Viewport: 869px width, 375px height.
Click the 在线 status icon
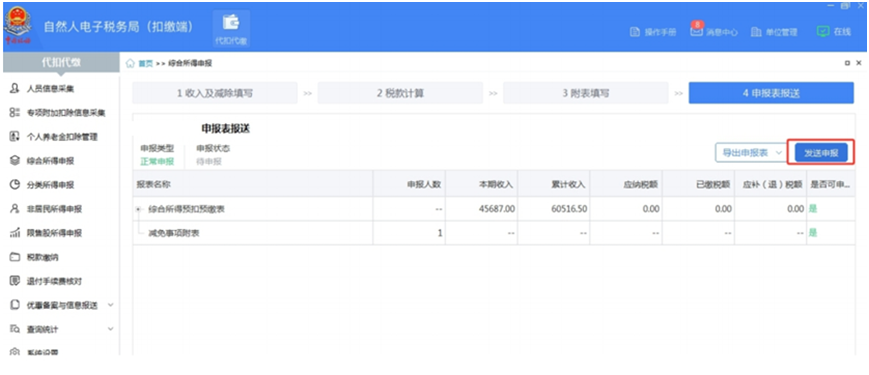(x=822, y=32)
